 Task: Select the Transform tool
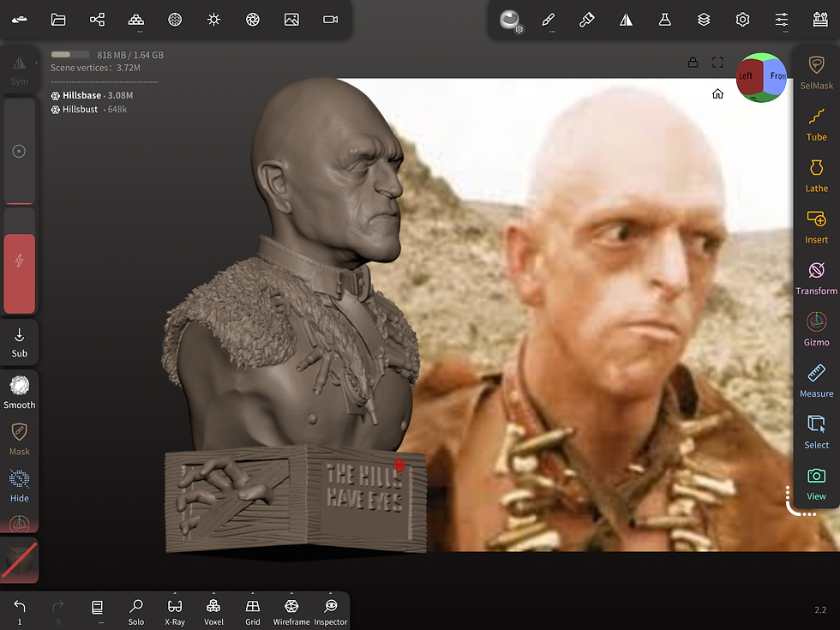tap(816, 279)
